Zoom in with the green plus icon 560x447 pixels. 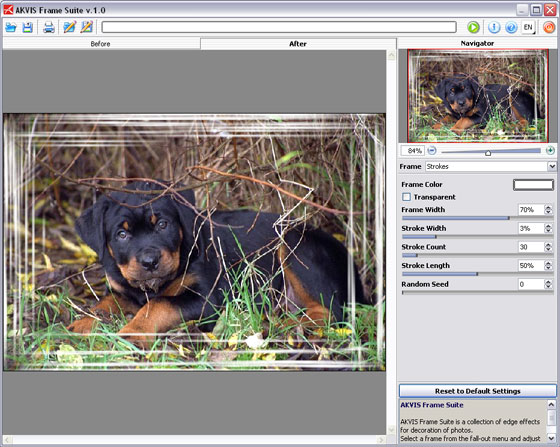[550, 150]
